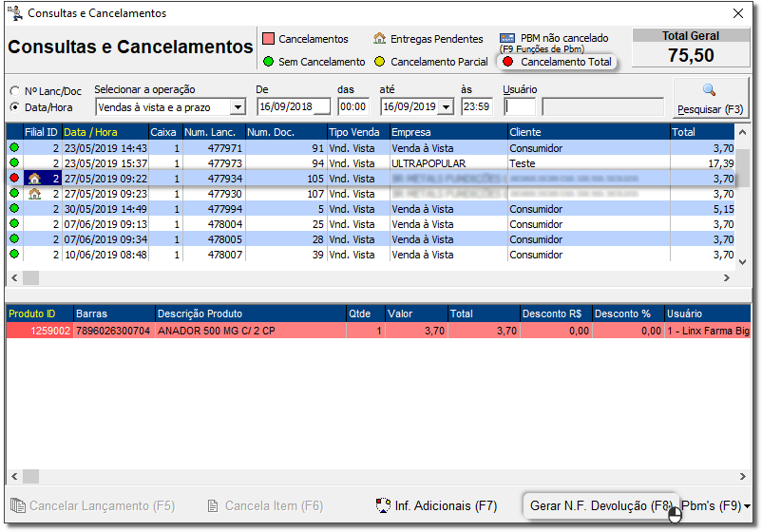Open the Pbm's (F9) dropdown menu

pyautogui.click(x=715, y=505)
